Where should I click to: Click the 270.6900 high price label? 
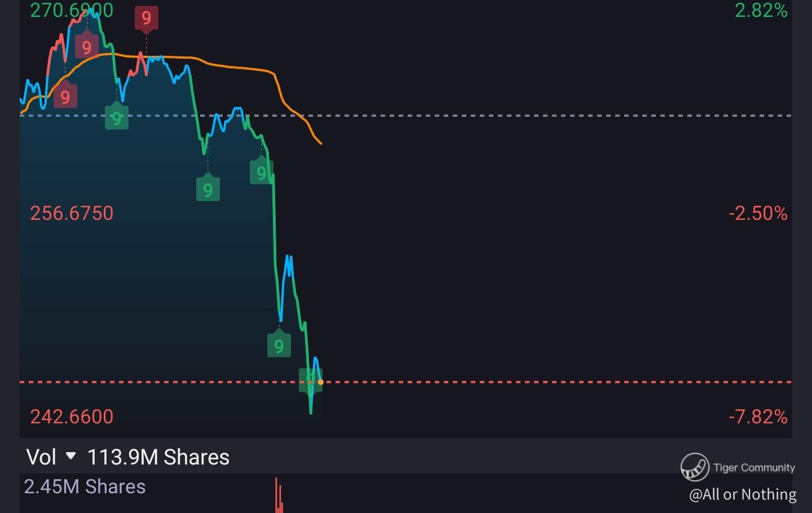72,10
